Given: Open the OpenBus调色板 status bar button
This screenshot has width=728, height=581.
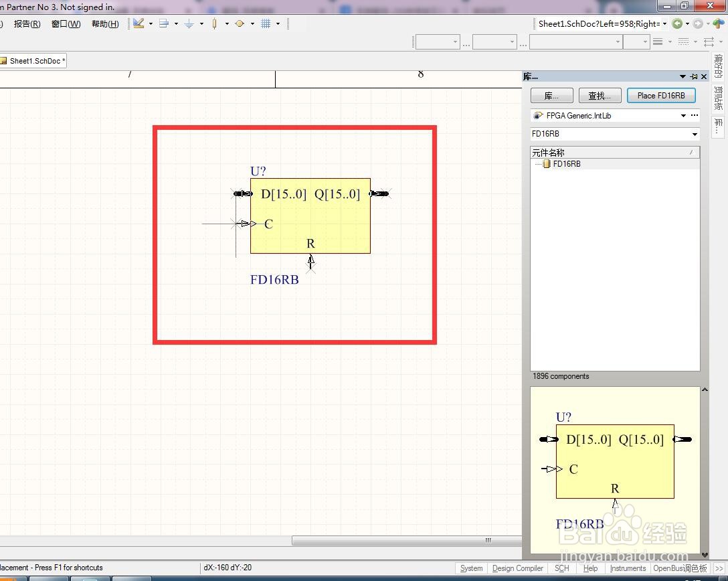Looking at the screenshot, I should [680, 568].
